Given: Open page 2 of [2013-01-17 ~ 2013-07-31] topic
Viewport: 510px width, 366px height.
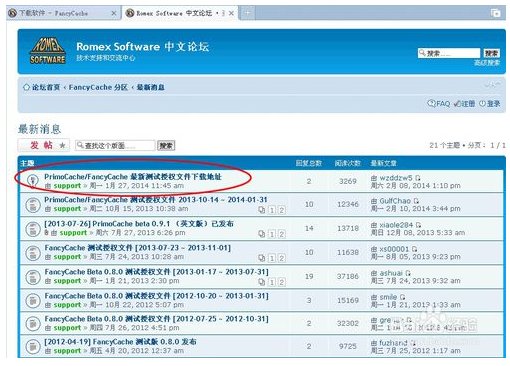Looking at the screenshot, I should (282, 282).
